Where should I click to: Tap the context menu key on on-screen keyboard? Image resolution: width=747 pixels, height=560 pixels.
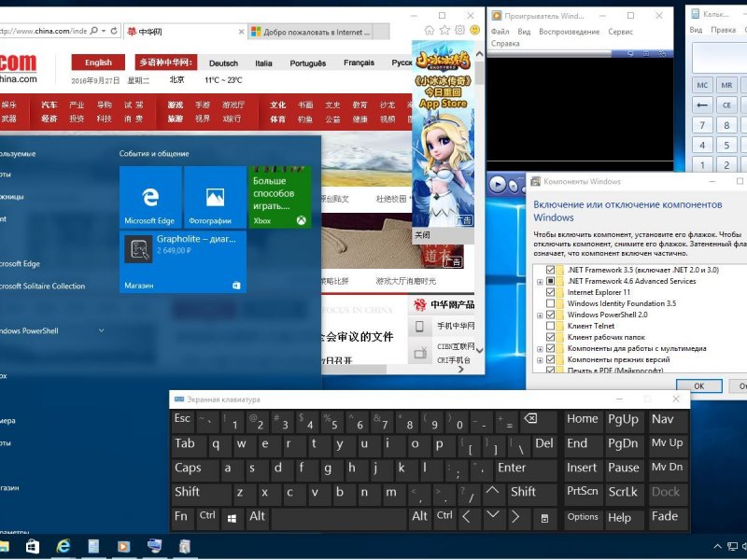544,518
